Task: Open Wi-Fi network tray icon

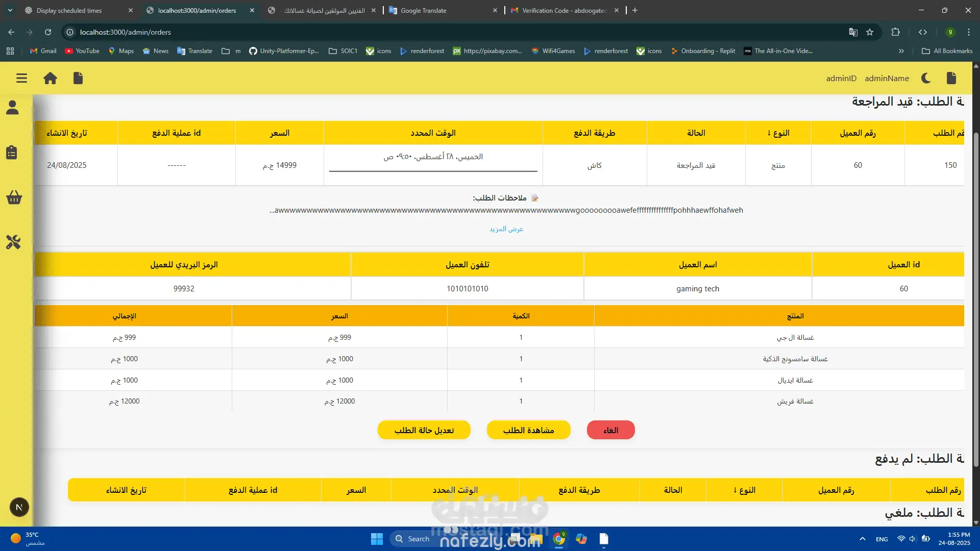Action: tap(901, 539)
